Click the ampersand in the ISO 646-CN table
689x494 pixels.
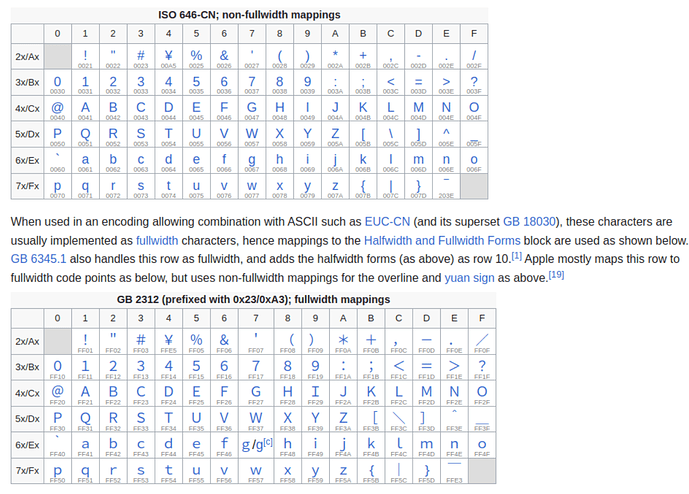pyautogui.click(x=224, y=54)
